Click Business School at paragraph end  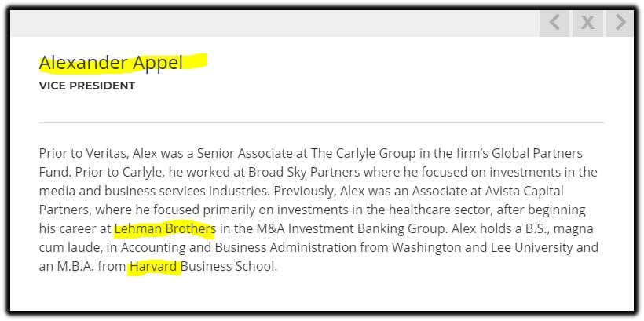227,266
